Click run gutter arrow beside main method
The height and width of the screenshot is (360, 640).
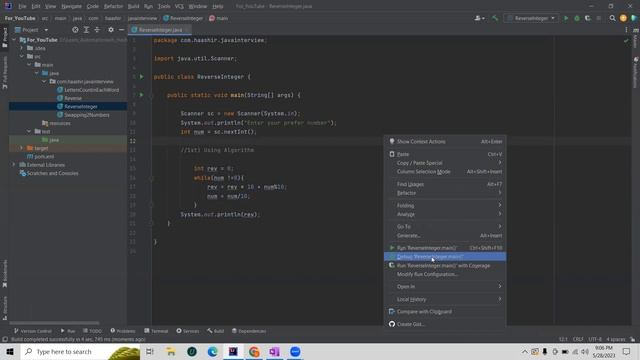click(x=142, y=95)
